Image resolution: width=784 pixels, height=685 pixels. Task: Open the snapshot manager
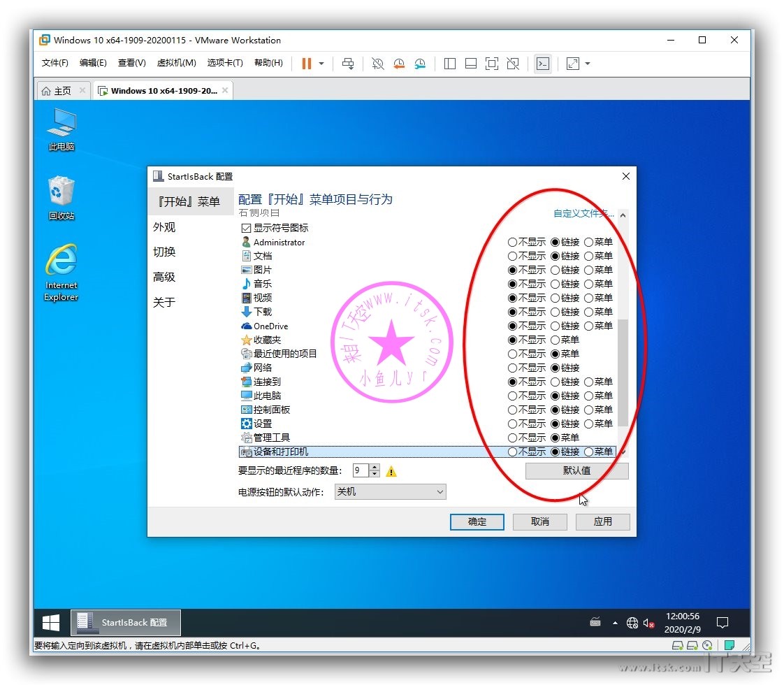point(420,64)
